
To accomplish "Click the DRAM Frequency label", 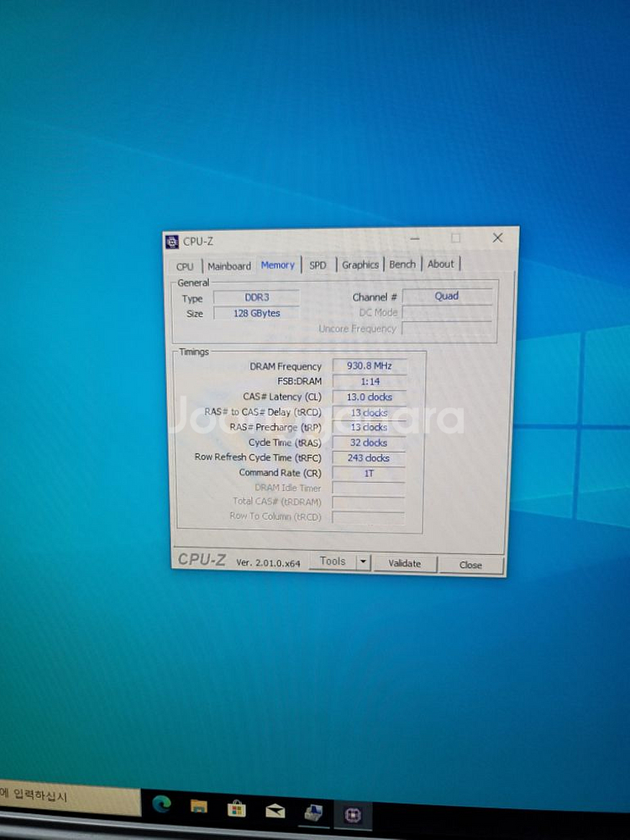I will click(x=286, y=366).
